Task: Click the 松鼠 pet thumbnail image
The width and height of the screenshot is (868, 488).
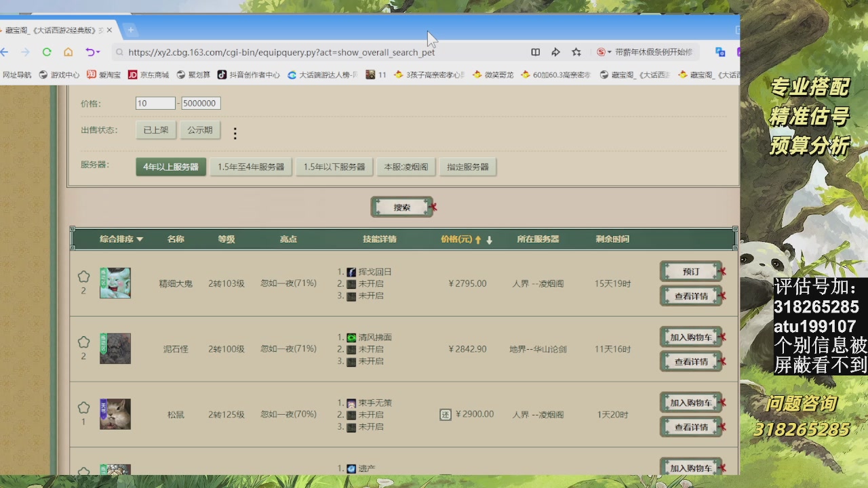Action: click(x=115, y=414)
